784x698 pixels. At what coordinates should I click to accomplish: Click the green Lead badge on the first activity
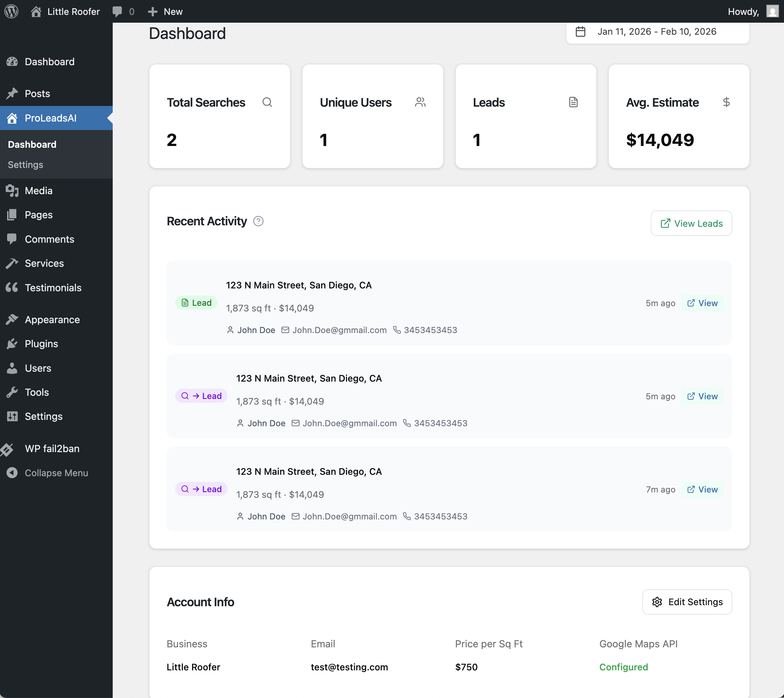click(196, 303)
